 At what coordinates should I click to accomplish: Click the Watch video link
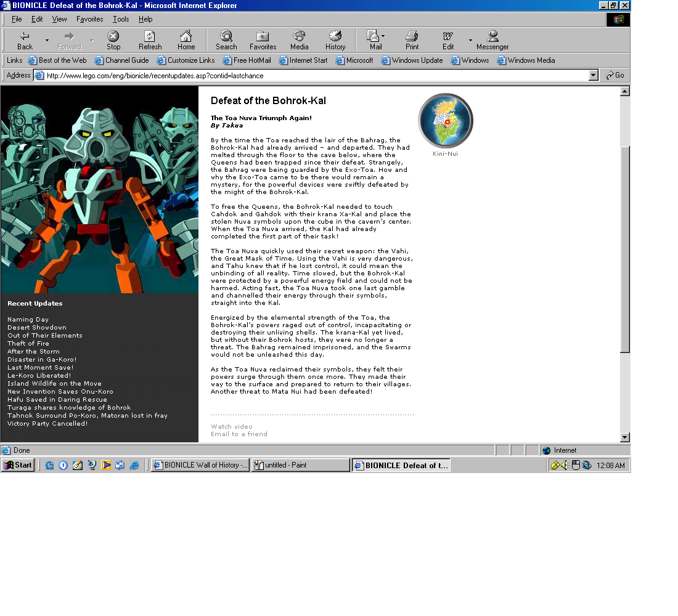231,427
